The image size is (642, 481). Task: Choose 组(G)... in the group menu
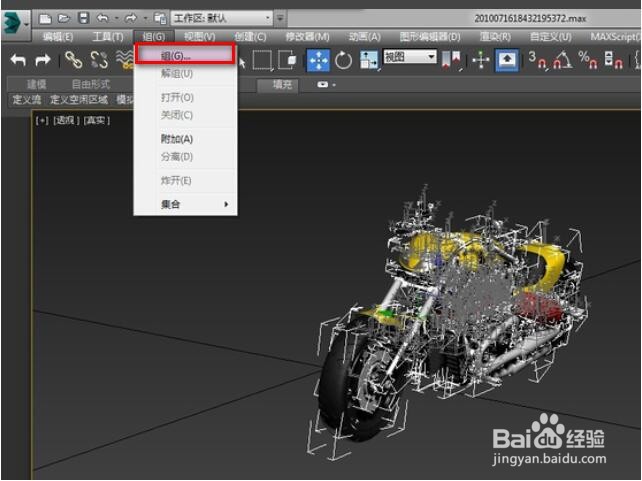(x=186, y=54)
